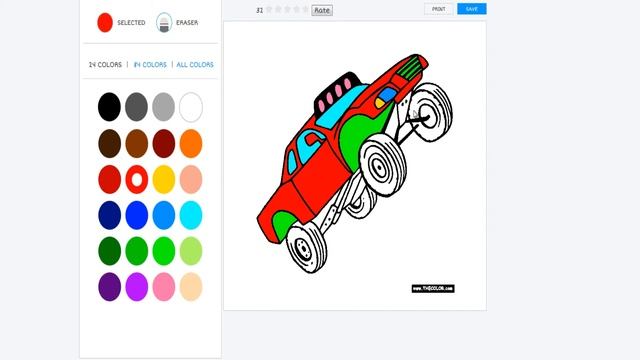The image size is (640, 360).
Task: Select the dark brown color swatch
Action: click(x=109, y=143)
